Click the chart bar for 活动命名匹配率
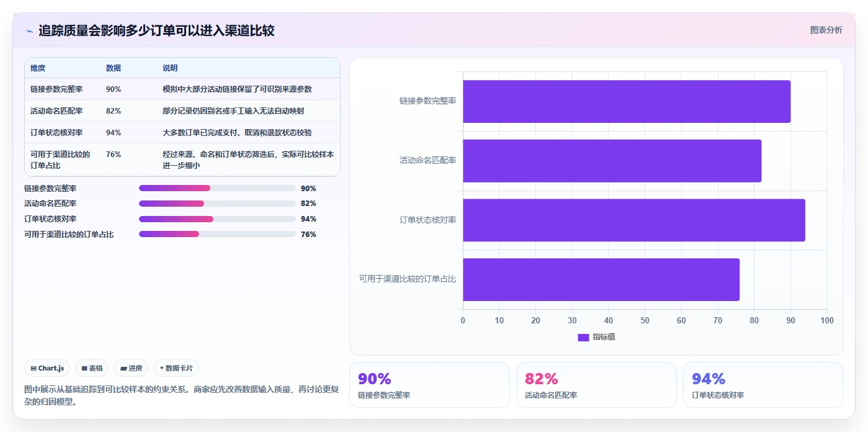 tap(612, 161)
